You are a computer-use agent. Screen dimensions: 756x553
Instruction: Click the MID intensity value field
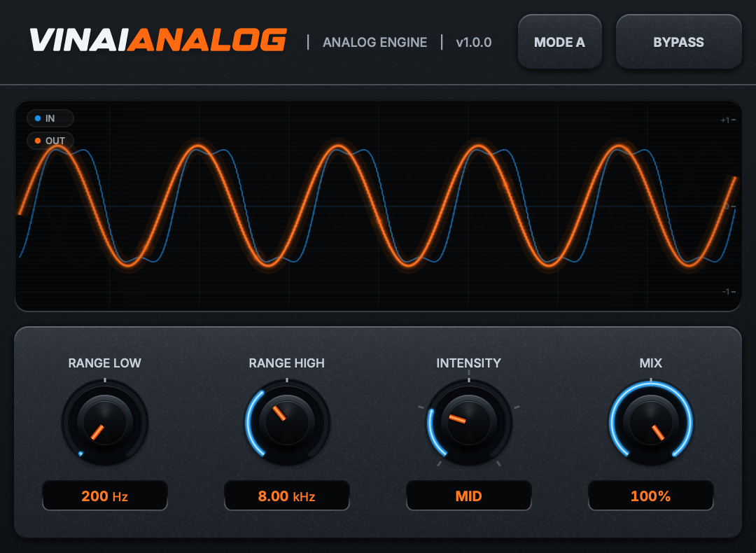(x=468, y=496)
